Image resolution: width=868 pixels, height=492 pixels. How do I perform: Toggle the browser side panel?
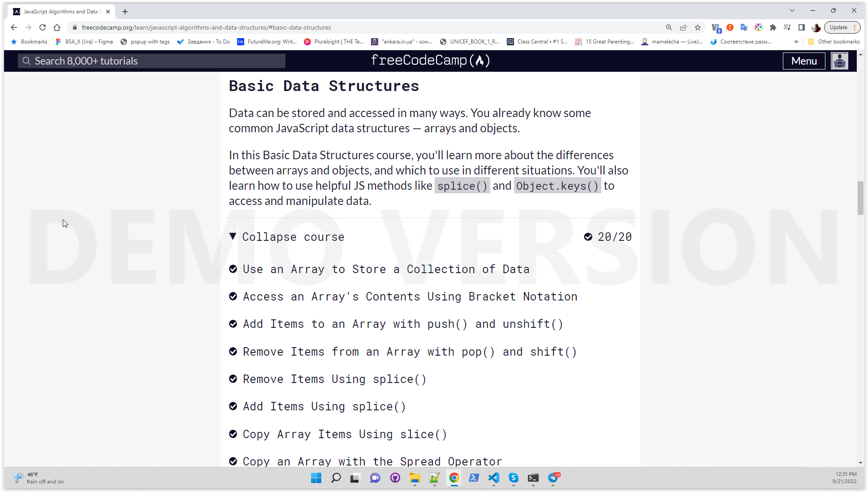coord(802,27)
